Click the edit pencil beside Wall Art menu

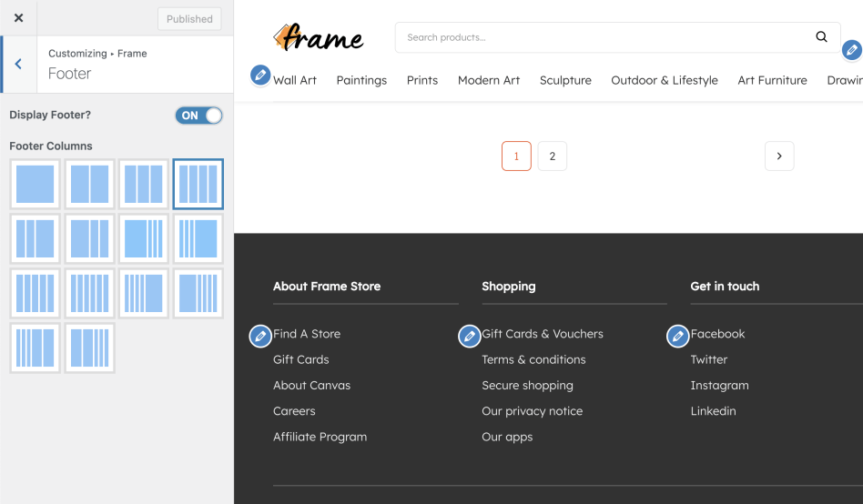[x=260, y=75]
